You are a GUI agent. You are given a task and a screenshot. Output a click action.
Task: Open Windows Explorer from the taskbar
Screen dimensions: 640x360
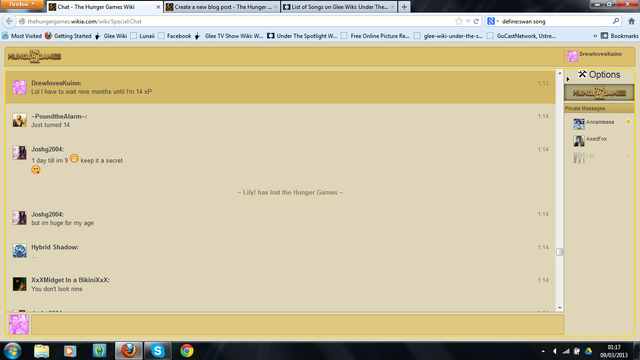tap(42, 351)
